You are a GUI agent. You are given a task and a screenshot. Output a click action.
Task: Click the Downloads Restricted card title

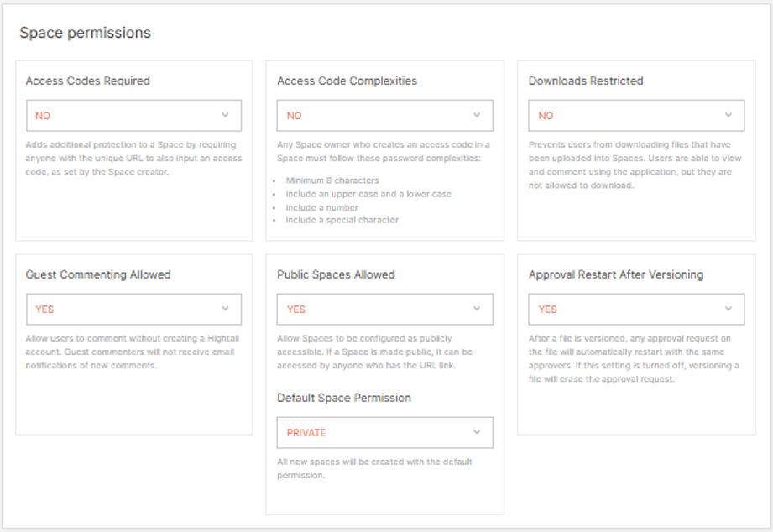click(586, 81)
